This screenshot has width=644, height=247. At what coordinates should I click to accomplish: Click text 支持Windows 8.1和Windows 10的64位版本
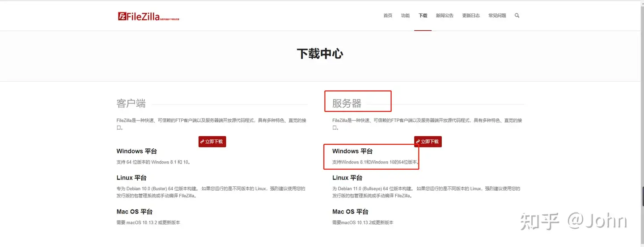tap(376, 162)
